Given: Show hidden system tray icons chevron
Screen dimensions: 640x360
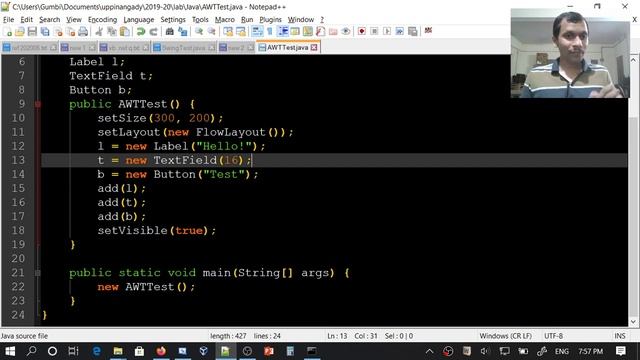Looking at the screenshot, I should [x=429, y=351].
